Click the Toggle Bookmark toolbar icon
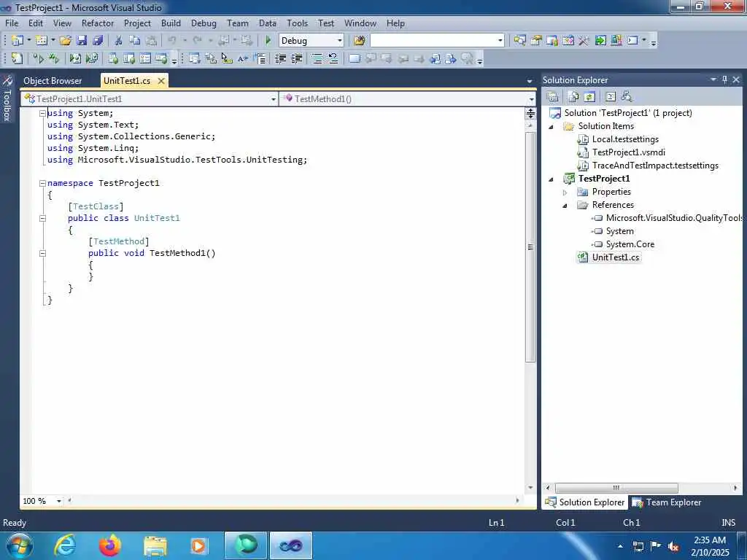 [x=354, y=58]
